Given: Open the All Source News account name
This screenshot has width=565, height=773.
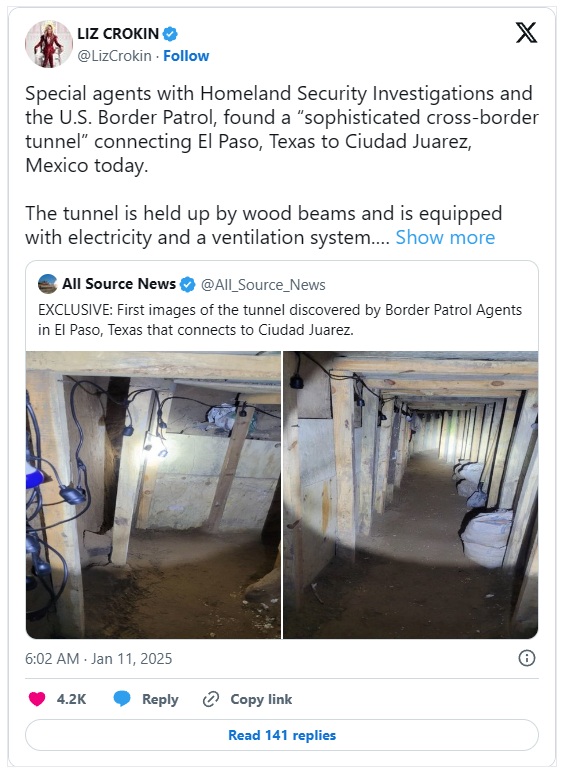Looking at the screenshot, I should point(119,284).
